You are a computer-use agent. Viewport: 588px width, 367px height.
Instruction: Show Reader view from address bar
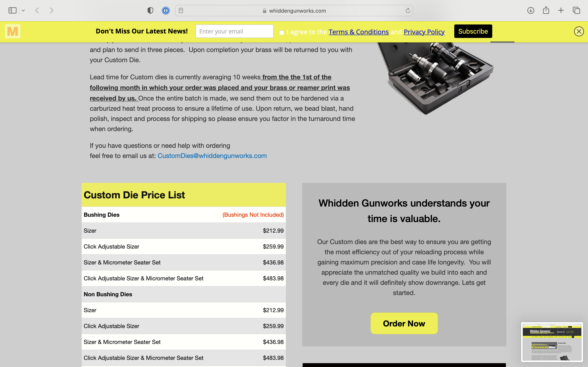pos(181,10)
